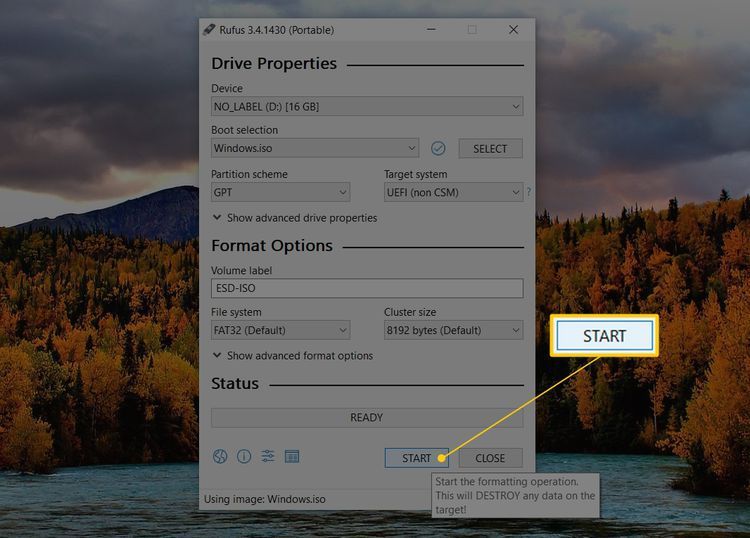
Task: Show the log window icon
Action: pyautogui.click(x=292, y=457)
